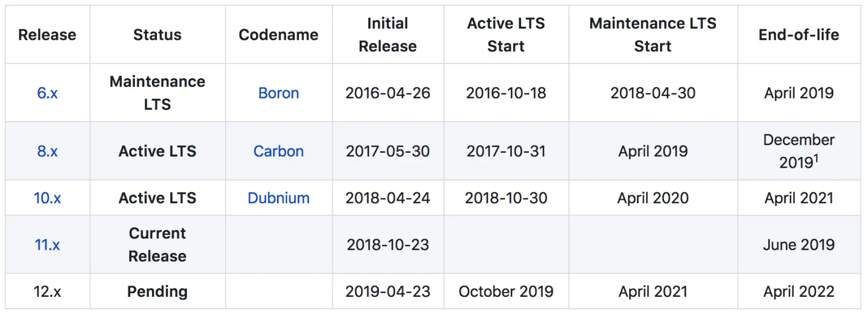Click the December 2019 end-of-life cell
Viewport: 868px width, 314px height.
tap(798, 152)
